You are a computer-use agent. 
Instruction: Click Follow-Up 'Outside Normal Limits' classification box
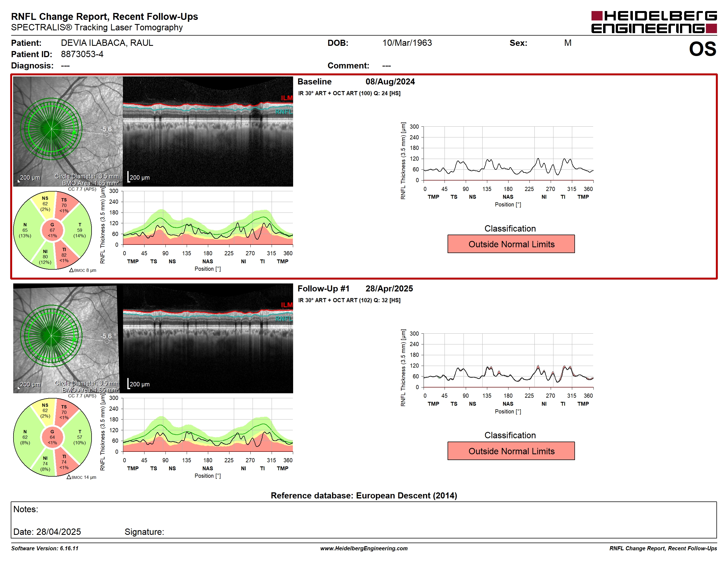(x=511, y=451)
